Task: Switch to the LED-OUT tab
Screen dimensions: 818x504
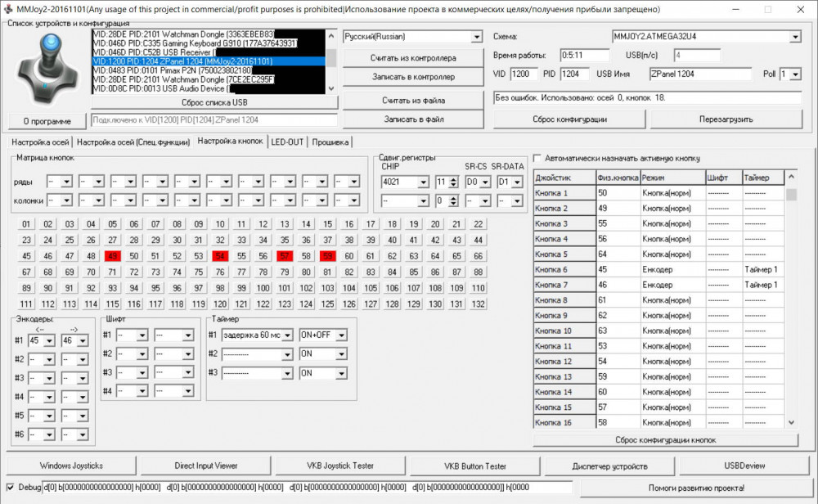Action: pos(287,142)
